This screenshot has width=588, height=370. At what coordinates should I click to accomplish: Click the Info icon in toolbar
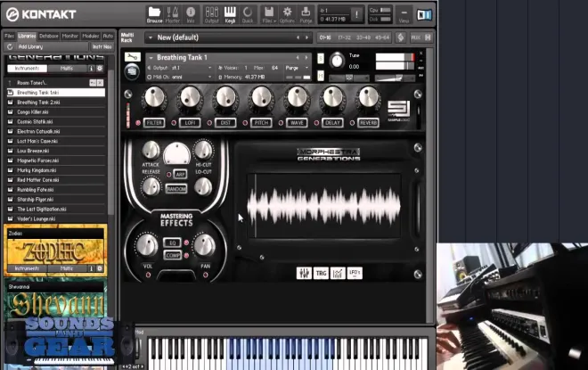(191, 14)
